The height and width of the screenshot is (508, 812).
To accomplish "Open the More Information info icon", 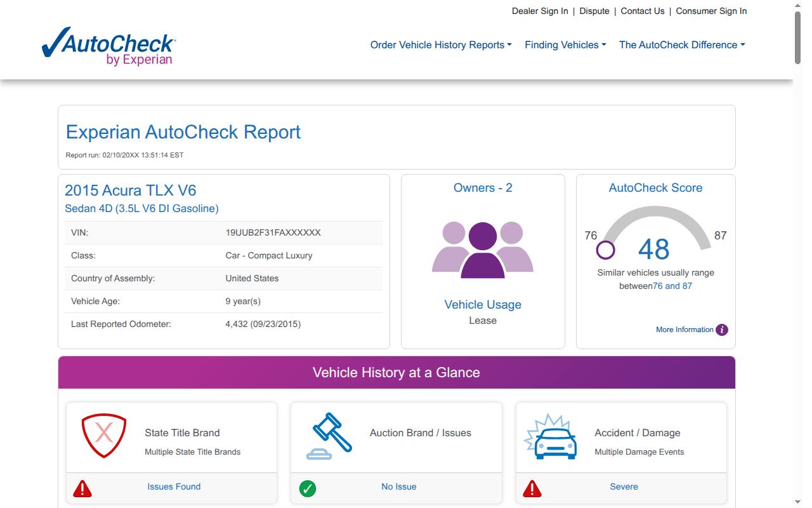I will tap(722, 330).
